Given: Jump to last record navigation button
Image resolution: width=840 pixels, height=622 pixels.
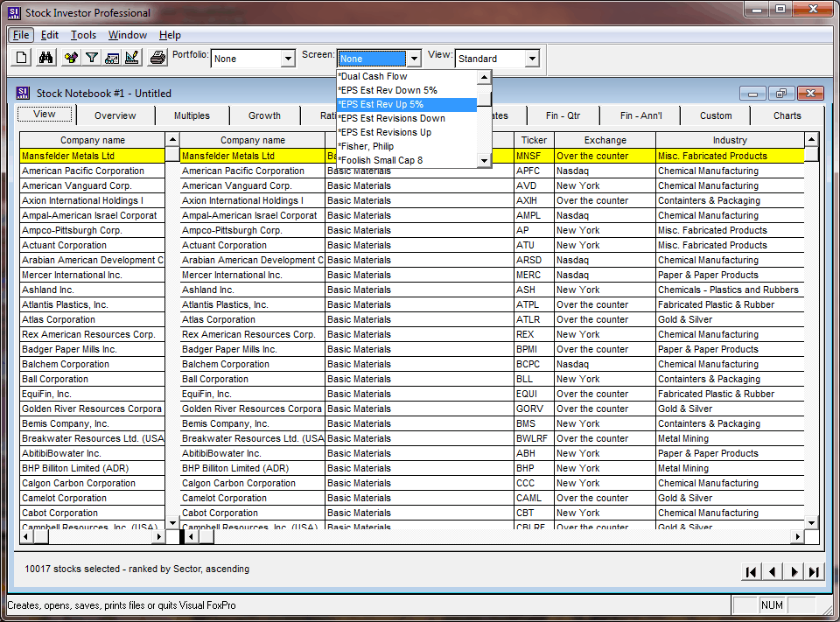Looking at the screenshot, I should [815, 571].
